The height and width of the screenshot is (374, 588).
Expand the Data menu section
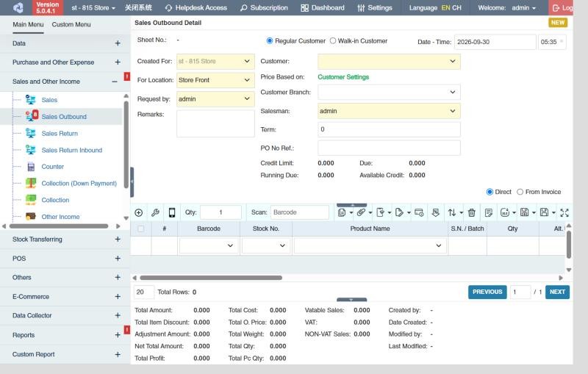point(118,43)
